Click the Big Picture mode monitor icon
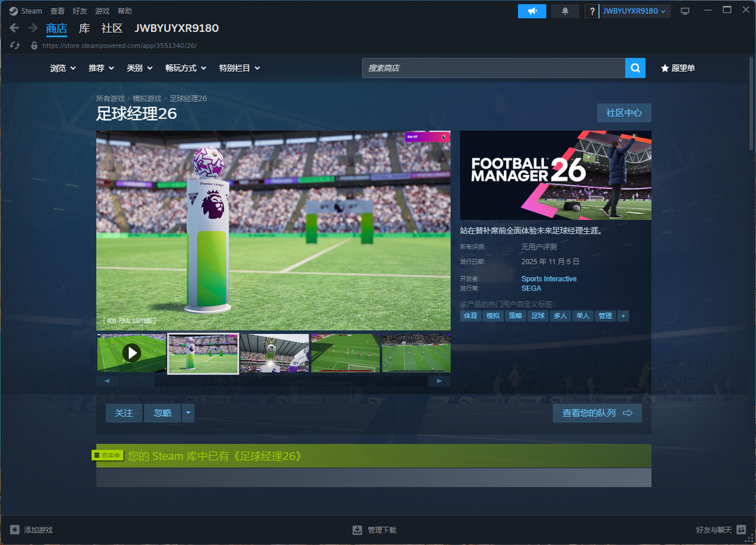The image size is (756, 545). click(x=685, y=11)
